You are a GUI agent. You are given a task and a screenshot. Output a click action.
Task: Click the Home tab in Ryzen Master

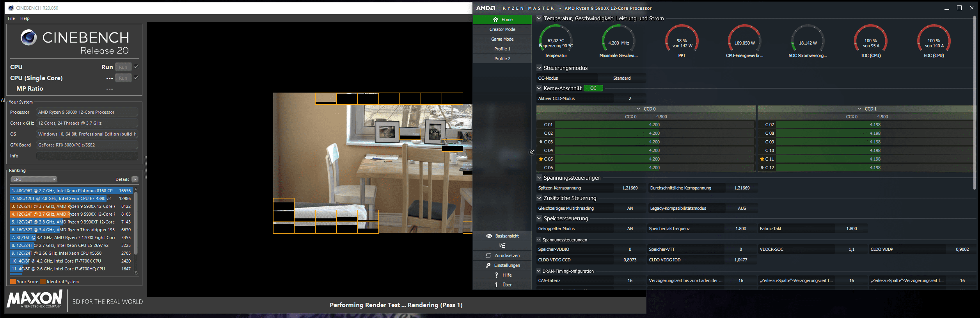click(x=502, y=20)
